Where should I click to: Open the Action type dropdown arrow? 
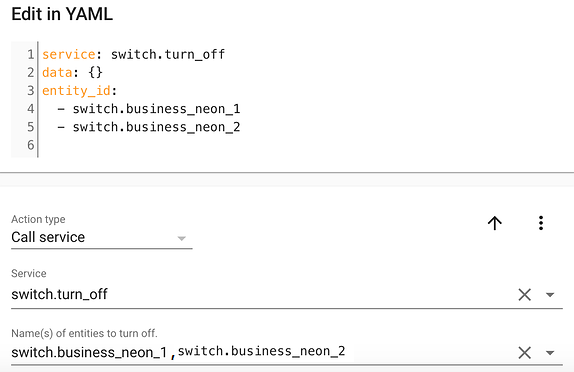(x=181, y=238)
